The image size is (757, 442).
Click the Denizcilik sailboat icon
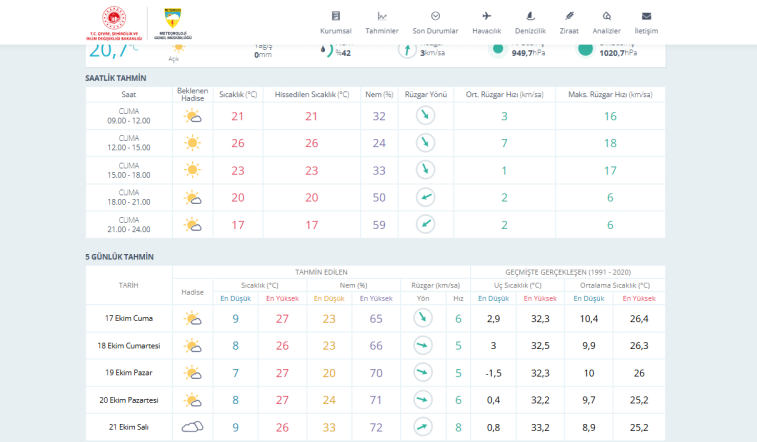(x=530, y=16)
